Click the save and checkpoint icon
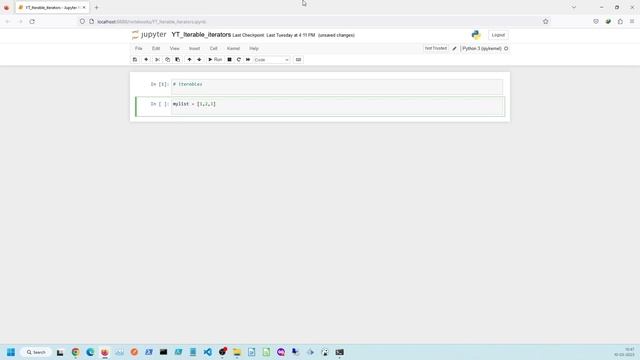 135,60
